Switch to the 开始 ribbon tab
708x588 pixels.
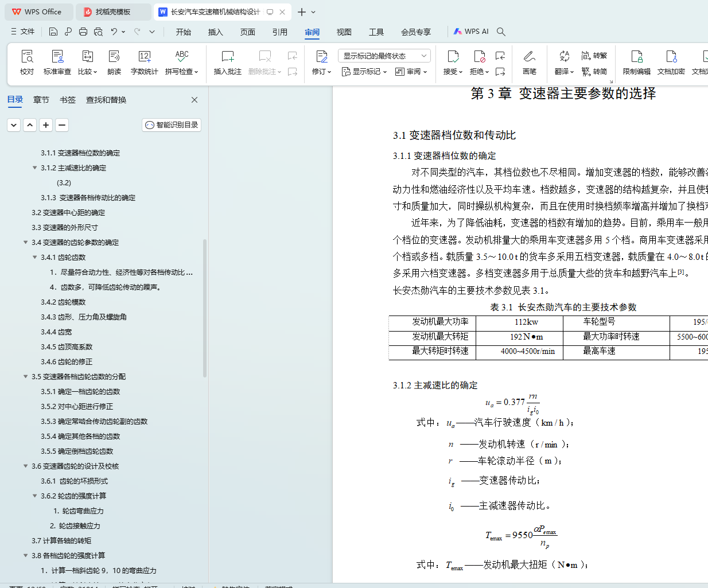pos(184,32)
